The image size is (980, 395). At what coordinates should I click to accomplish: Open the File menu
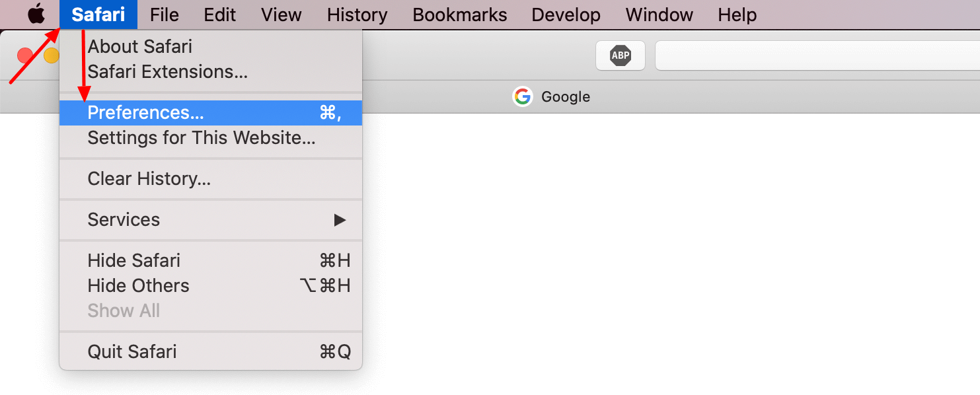coord(165,15)
